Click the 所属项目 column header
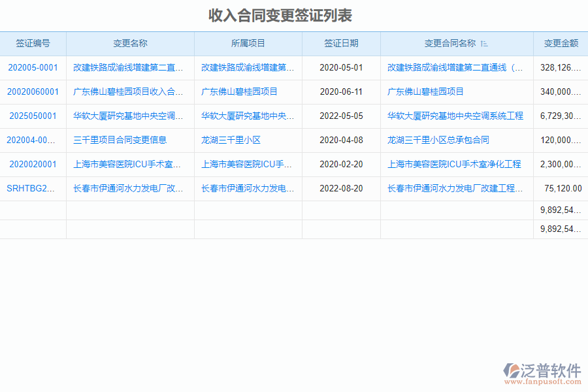Image resolution: width=588 pixels, height=392 pixels. tap(248, 43)
